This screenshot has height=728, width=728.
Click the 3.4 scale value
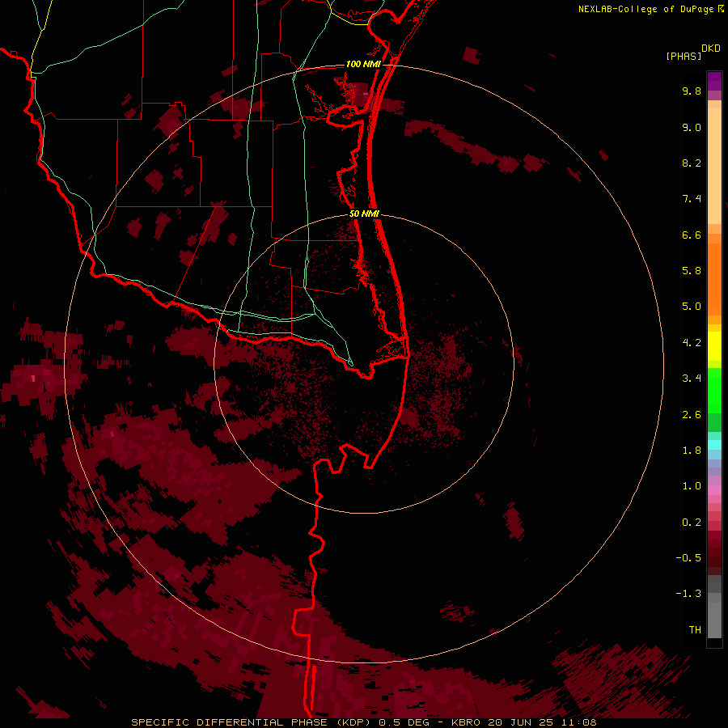pyautogui.click(x=692, y=379)
